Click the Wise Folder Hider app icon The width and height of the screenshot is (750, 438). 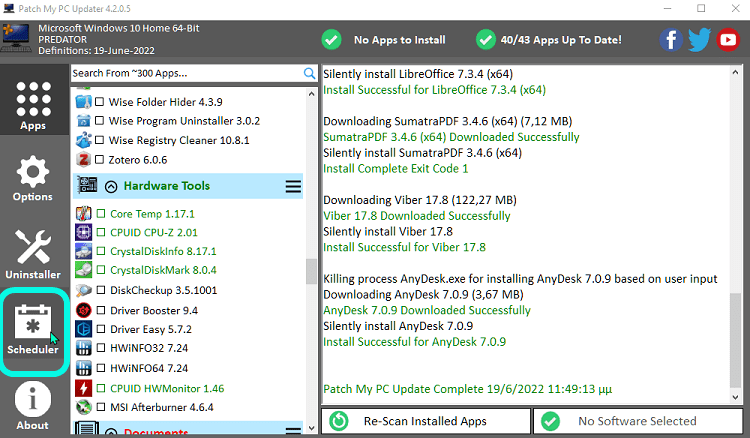tap(83, 102)
